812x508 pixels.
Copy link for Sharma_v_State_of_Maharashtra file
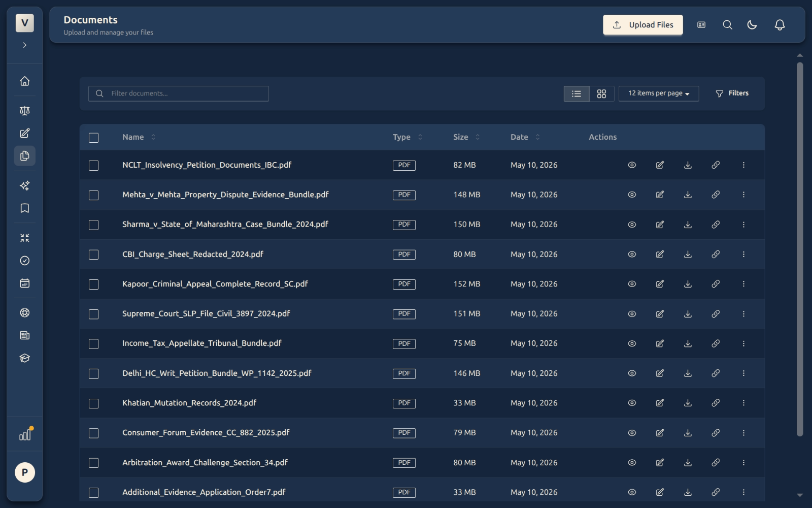[716, 225]
